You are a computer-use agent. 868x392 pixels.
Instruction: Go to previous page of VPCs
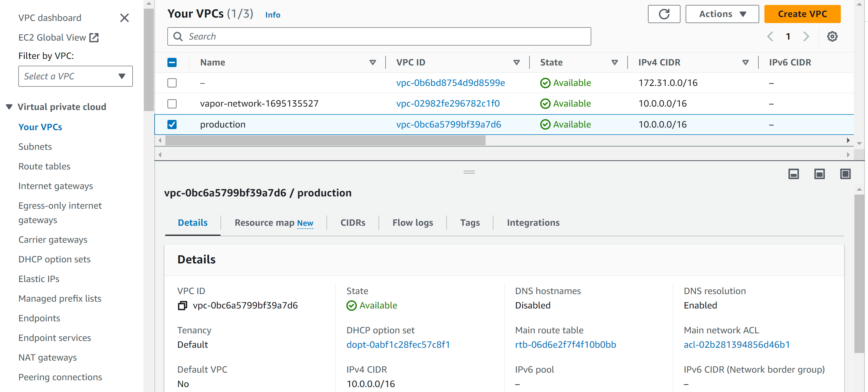click(770, 36)
